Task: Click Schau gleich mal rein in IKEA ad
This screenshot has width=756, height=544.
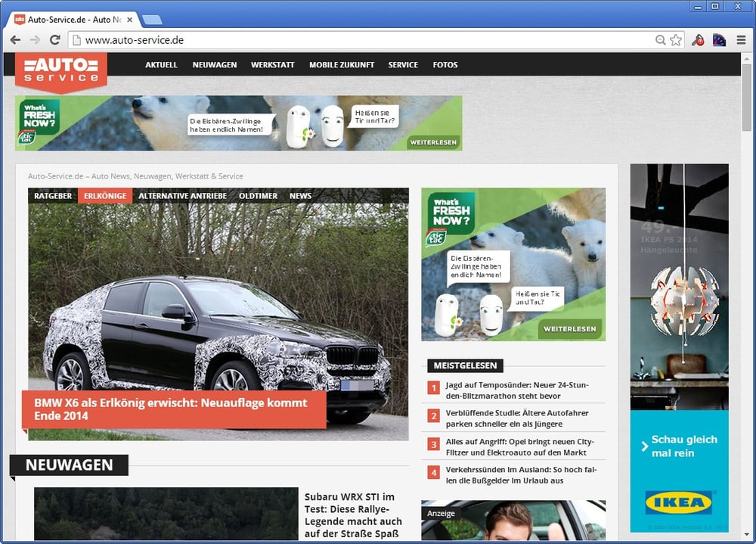Action: (x=683, y=446)
